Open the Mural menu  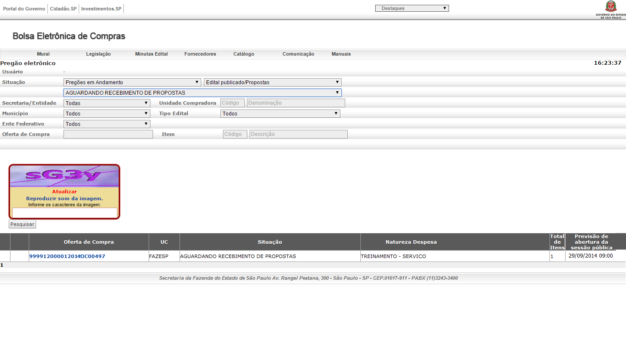pos(43,54)
